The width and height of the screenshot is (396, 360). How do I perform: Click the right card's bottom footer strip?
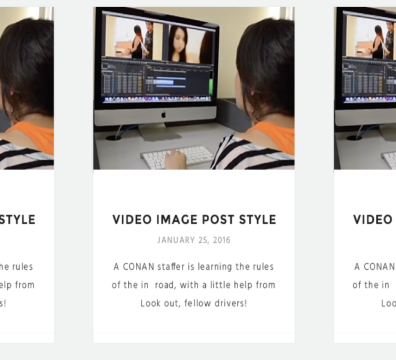point(365,338)
